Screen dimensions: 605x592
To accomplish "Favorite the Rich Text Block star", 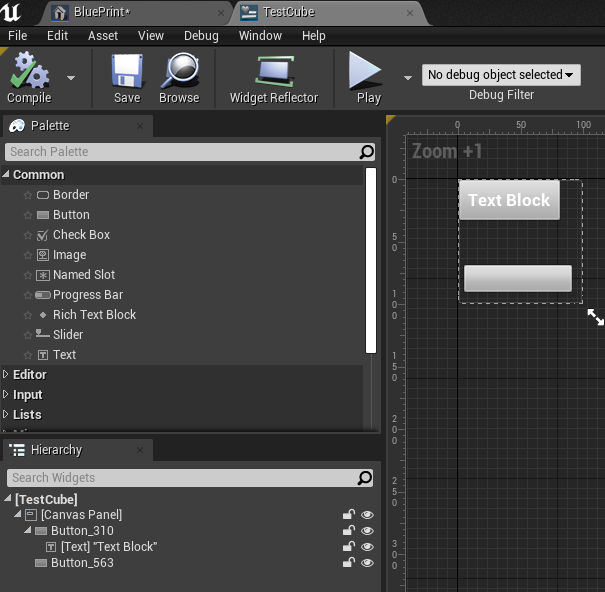I will [27, 315].
